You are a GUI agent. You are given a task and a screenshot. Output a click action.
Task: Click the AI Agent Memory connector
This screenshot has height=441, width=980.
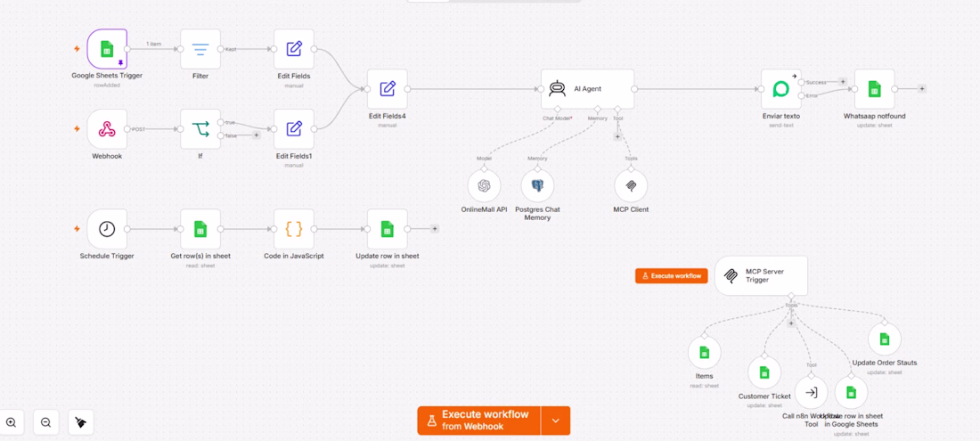(598, 110)
